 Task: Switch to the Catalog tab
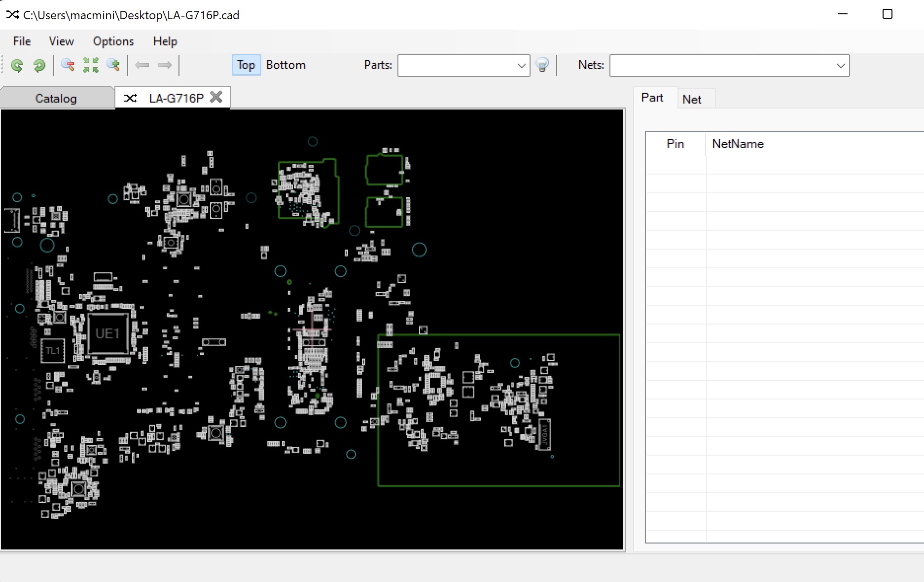(x=56, y=98)
